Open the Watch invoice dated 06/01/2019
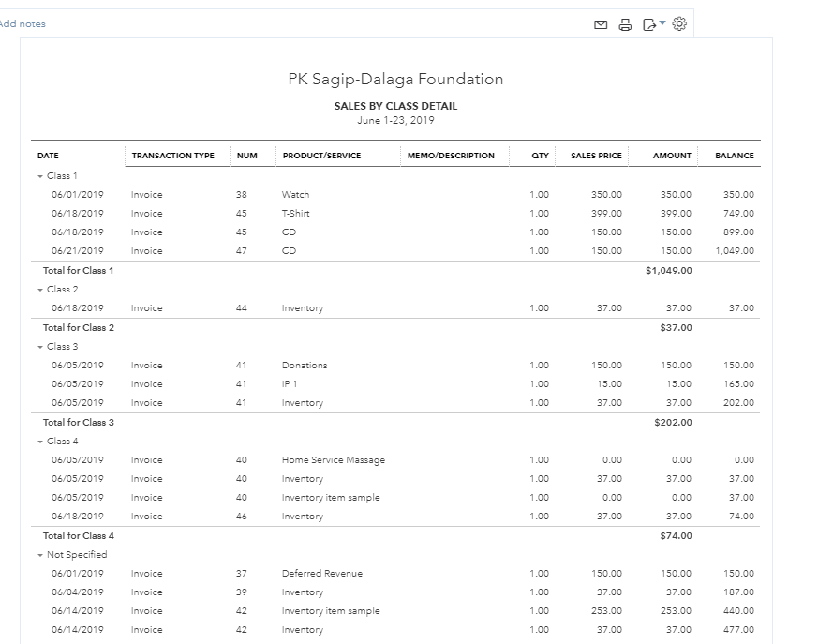The width and height of the screenshot is (818, 644). click(295, 195)
